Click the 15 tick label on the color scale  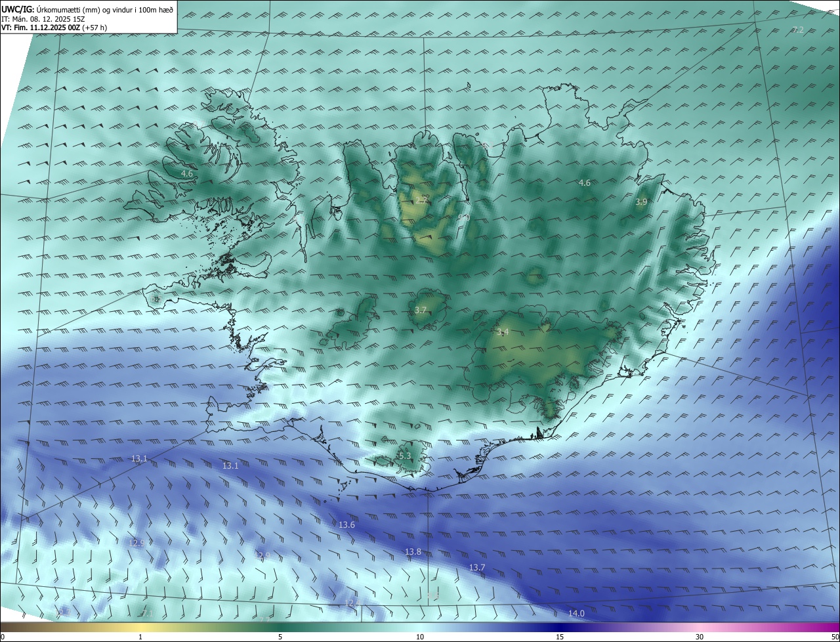pos(560,637)
